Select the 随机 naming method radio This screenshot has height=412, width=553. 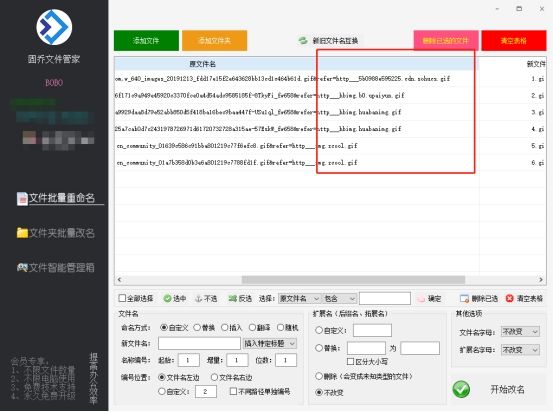tap(280, 328)
